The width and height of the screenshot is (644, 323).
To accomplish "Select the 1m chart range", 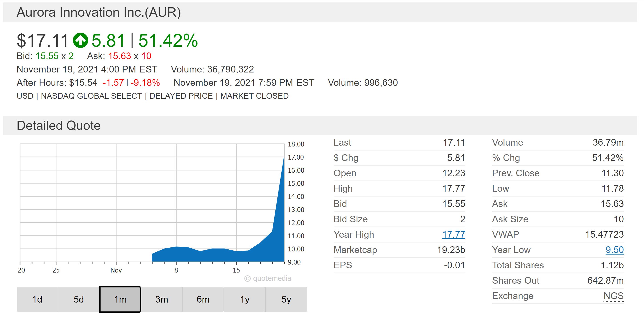I will [x=120, y=299].
